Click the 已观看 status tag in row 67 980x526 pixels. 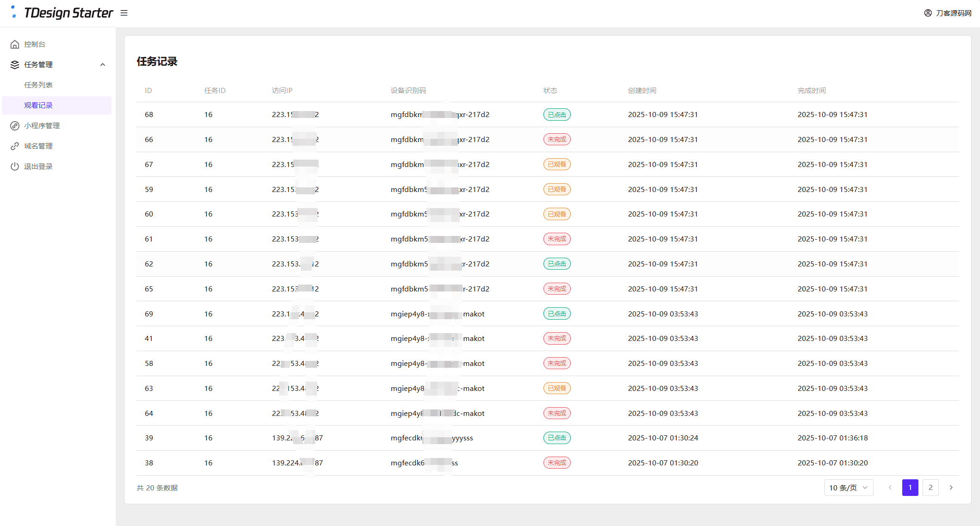point(557,164)
